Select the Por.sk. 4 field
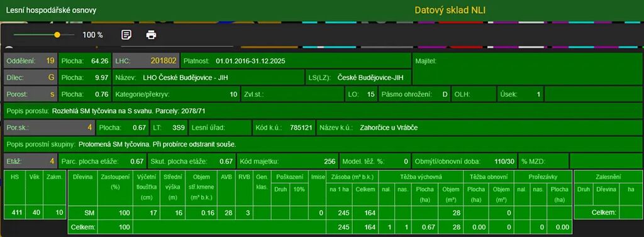Screen dimensions: 644x237 pyautogui.click(x=49, y=128)
